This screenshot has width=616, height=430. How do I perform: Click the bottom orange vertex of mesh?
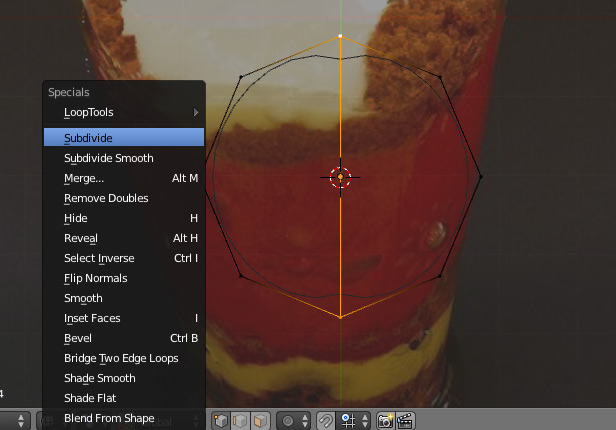[x=340, y=317]
